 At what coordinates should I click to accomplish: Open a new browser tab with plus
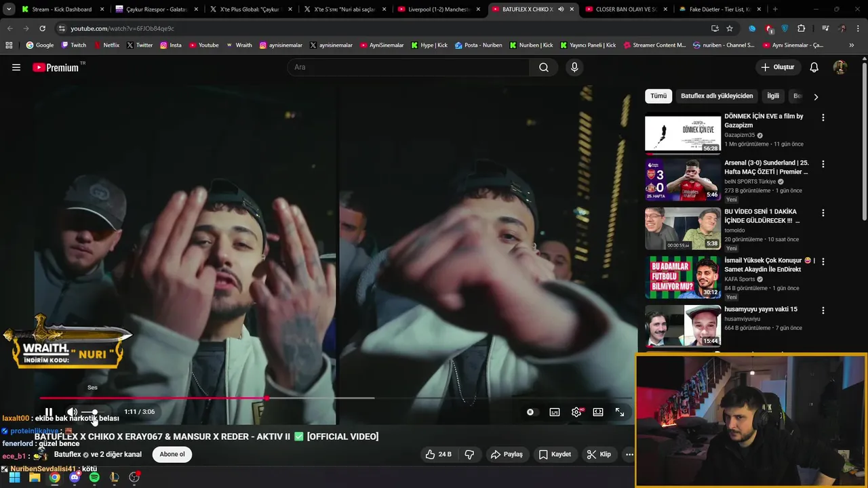click(775, 9)
